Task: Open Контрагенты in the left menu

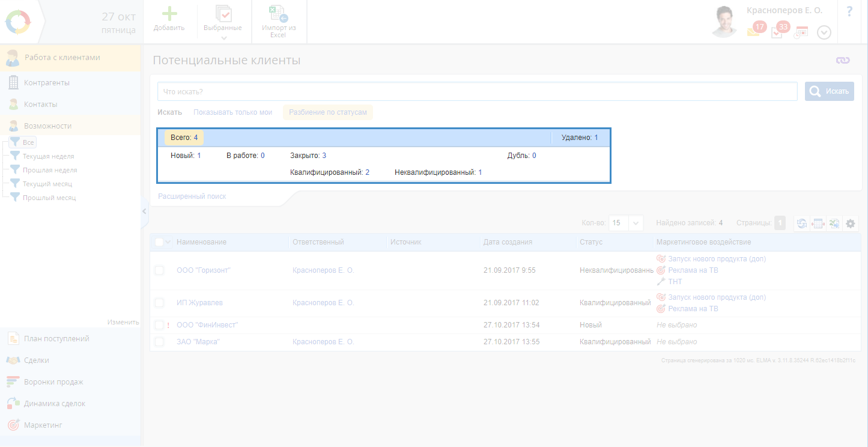Action: [47, 83]
